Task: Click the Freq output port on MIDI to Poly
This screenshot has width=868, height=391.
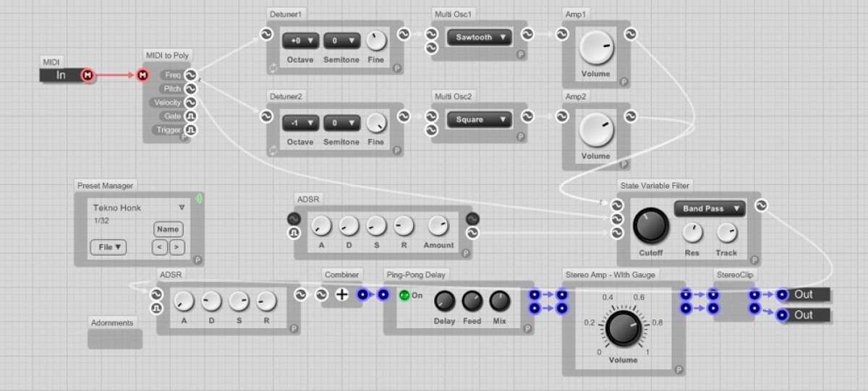Action: 190,75
